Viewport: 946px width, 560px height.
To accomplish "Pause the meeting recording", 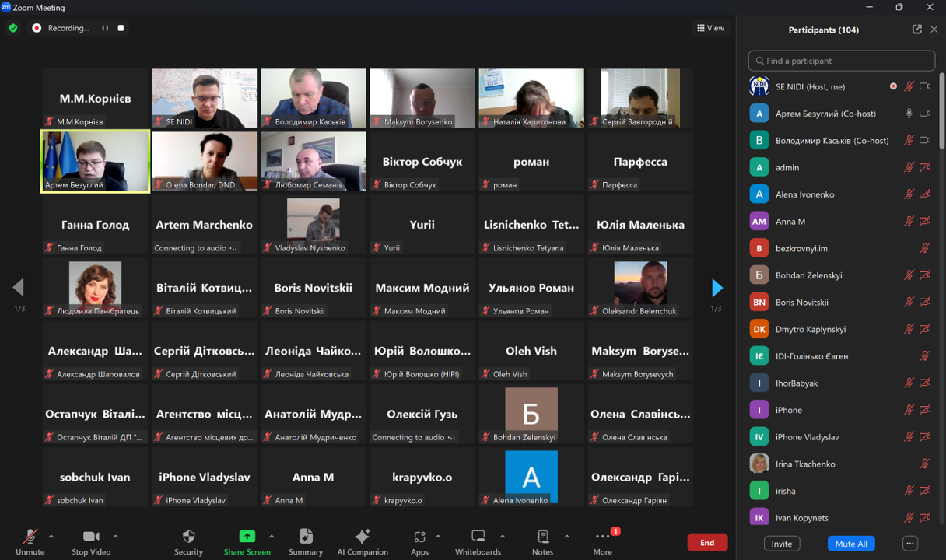I will (105, 28).
